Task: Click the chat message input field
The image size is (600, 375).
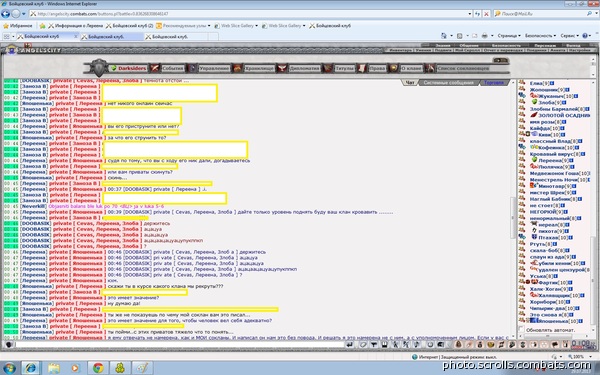Action: point(180,345)
